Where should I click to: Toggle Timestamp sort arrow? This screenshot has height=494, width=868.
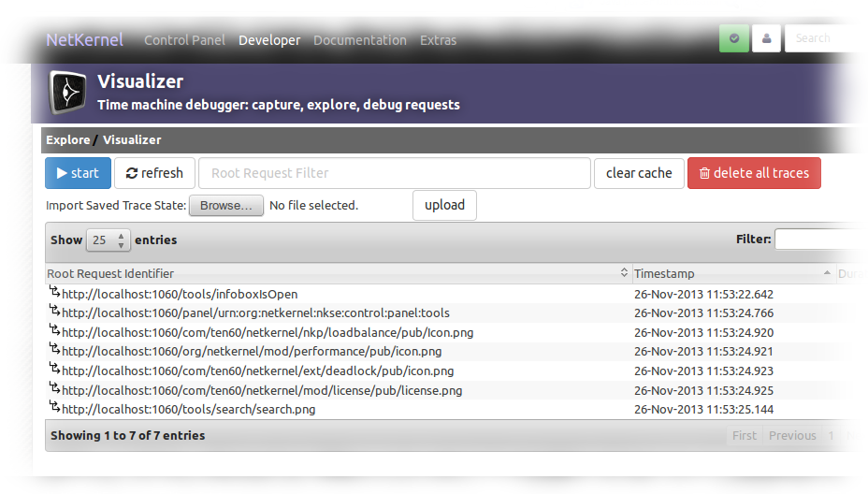(x=827, y=272)
